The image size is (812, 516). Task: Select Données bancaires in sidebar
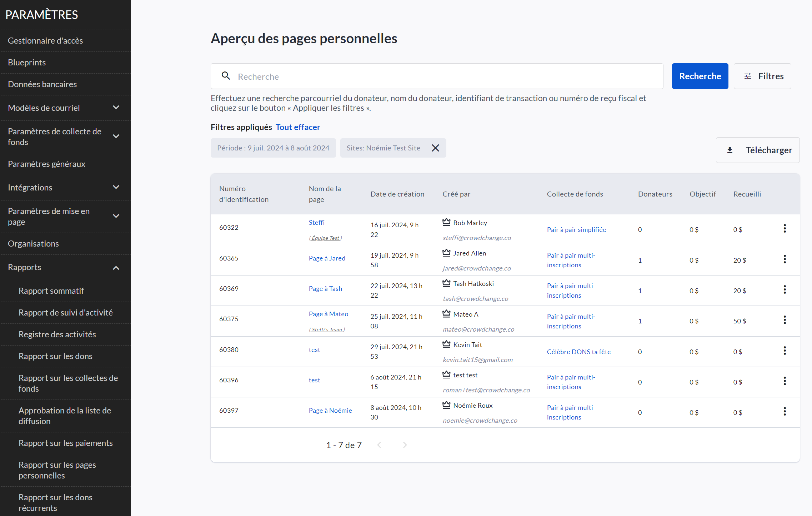pyautogui.click(x=42, y=84)
